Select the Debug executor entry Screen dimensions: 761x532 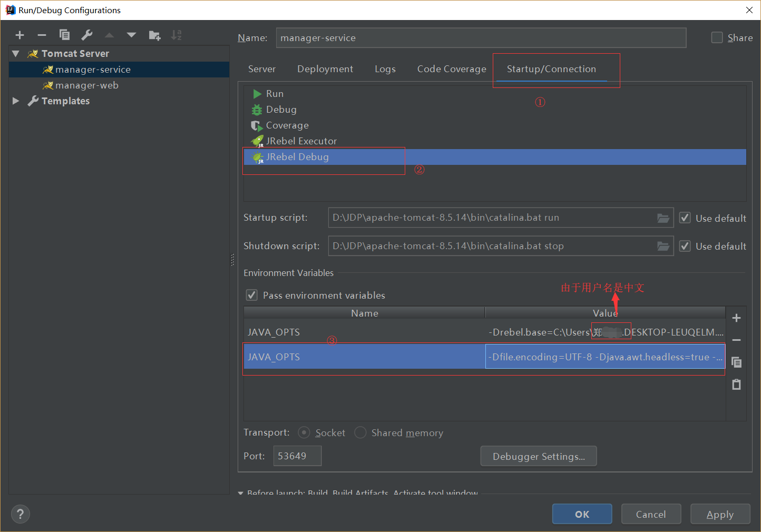click(495, 110)
